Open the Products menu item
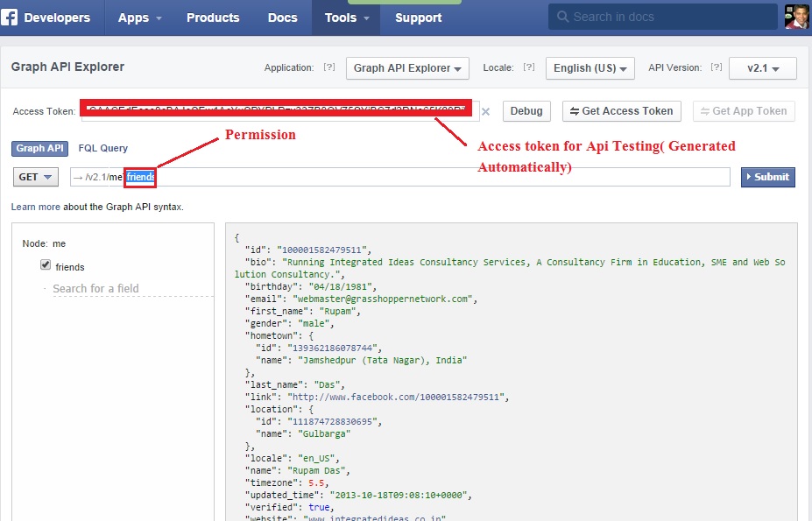The height and width of the screenshot is (521, 812). [x=213, y=18]
